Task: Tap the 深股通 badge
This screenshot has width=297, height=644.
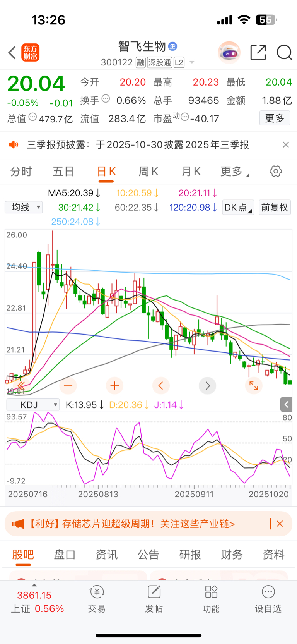Action: [159, 62]
